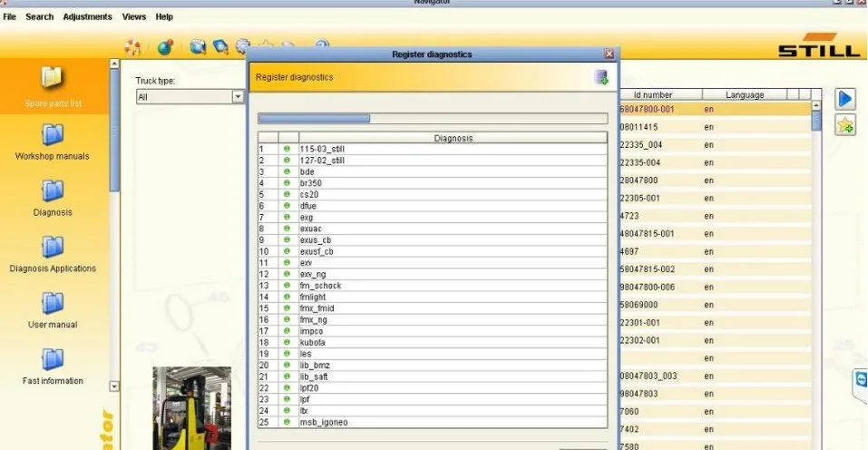Click the blue play arrow button

[845, 99]
